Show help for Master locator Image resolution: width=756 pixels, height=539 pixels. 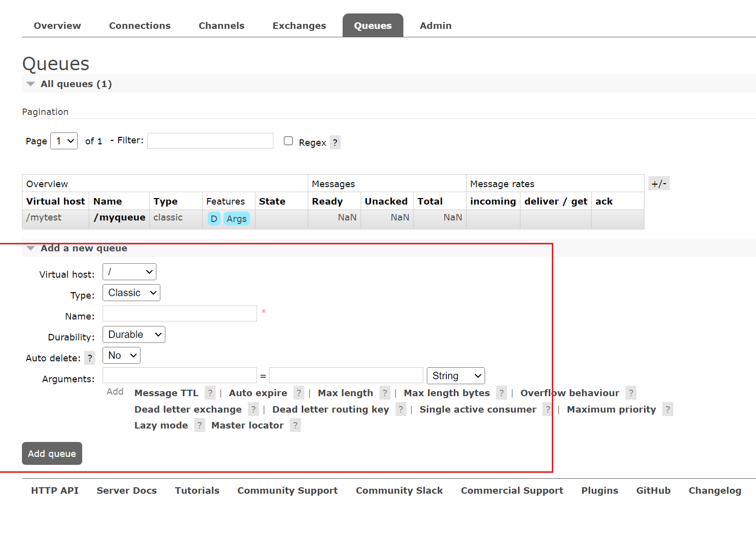click(295, 426)
